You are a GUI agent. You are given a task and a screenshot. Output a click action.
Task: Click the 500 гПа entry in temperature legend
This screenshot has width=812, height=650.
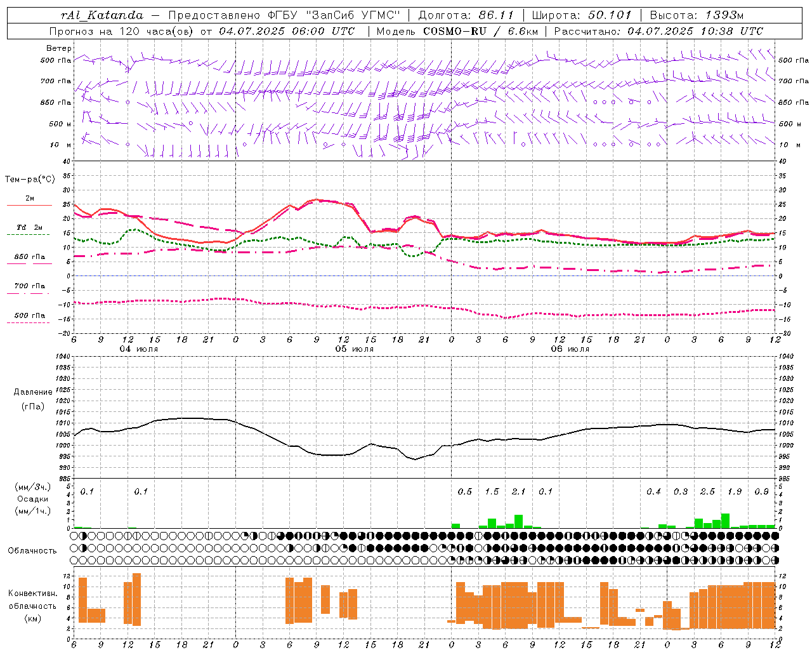[30, 315]
